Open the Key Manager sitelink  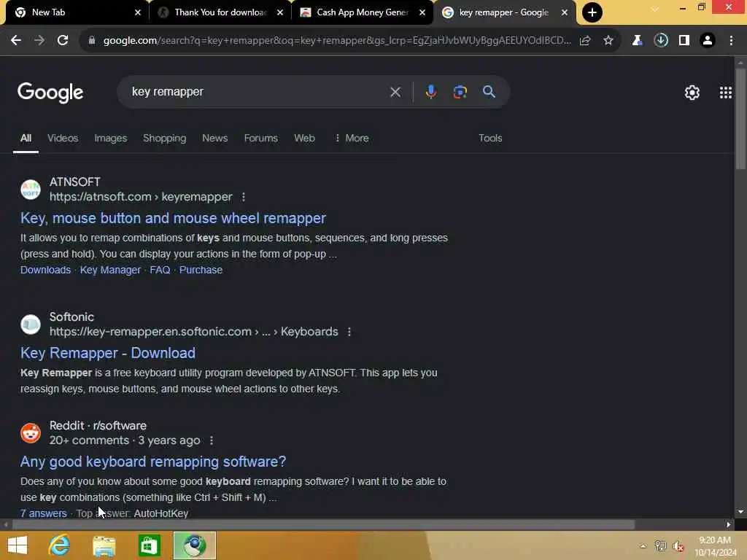click(x=110, y=270)
